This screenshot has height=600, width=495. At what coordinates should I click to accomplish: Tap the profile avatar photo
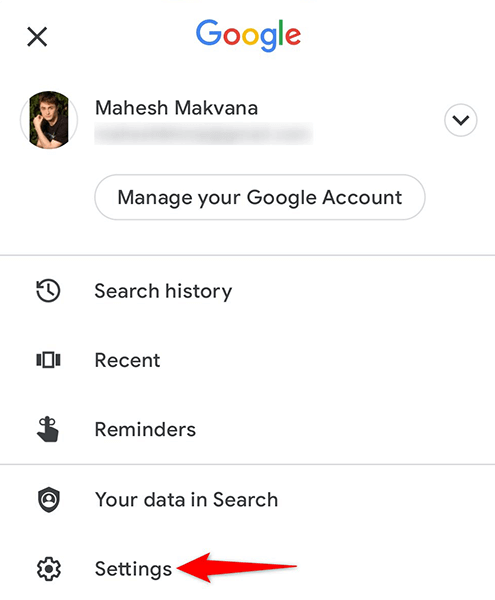(49, 120)
